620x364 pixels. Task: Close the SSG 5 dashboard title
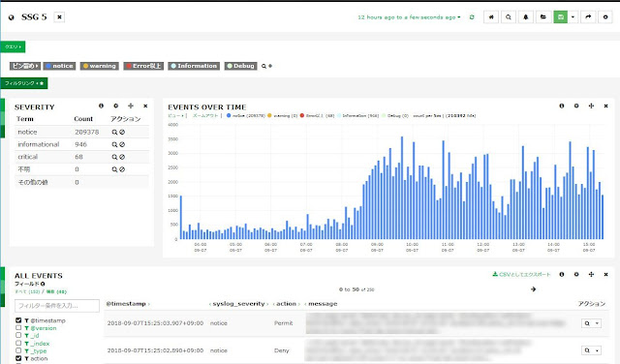pyautogui.click(x=59, y=17)
